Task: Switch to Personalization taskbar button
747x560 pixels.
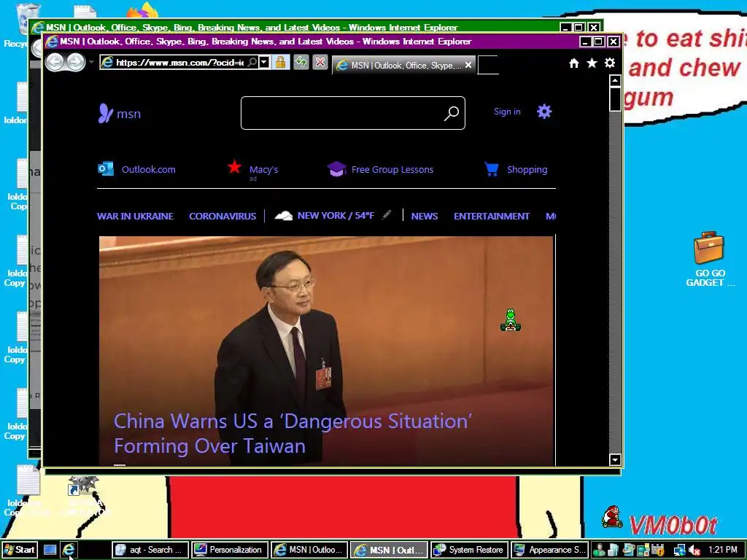Action: tap(230, 550)
